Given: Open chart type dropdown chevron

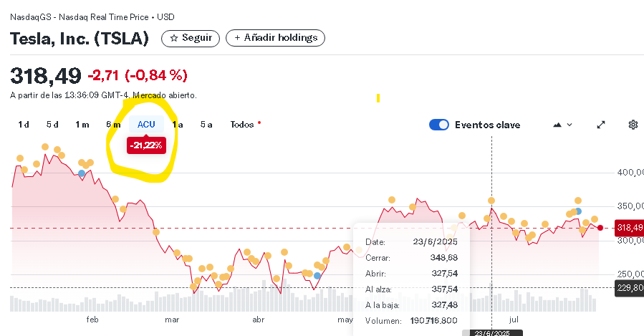Looking at the screenshot, I should click(569, 125).
